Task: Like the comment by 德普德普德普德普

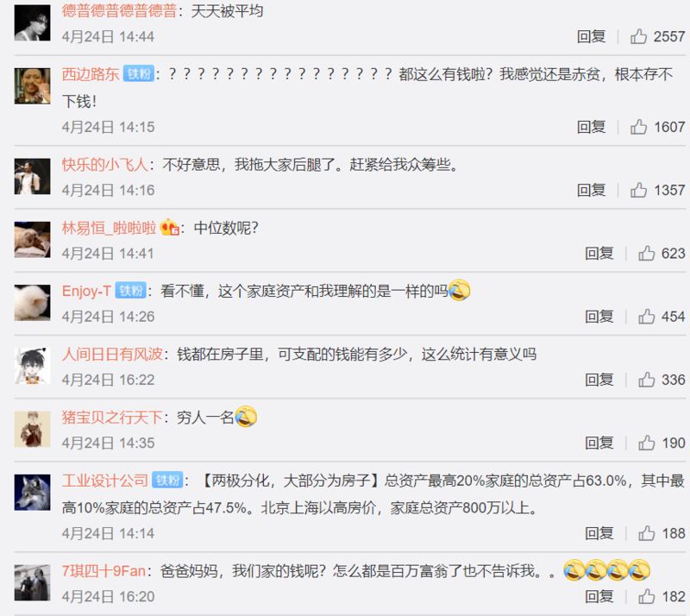Action: 638,36
